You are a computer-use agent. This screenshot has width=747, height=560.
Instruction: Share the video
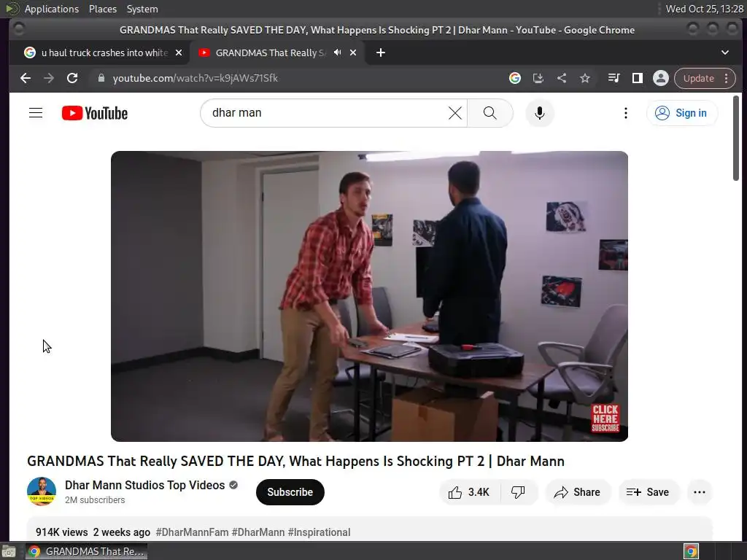(x=577, y=492)
